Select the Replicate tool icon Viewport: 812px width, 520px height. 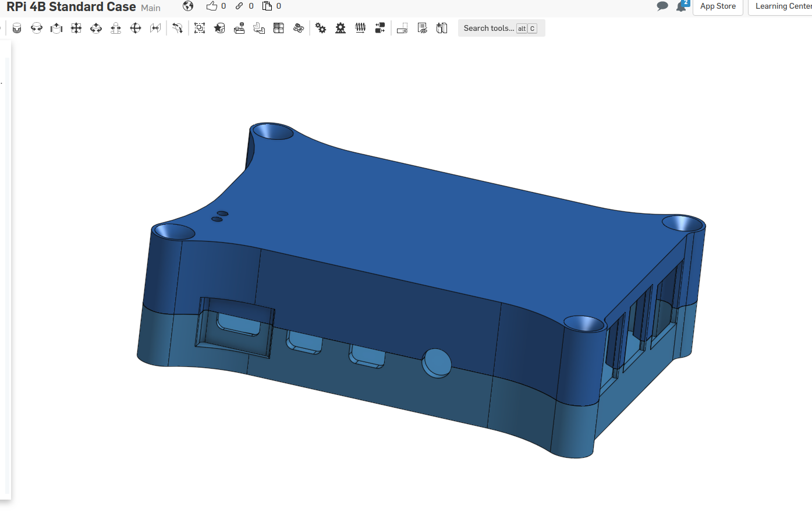pos(259,28)
